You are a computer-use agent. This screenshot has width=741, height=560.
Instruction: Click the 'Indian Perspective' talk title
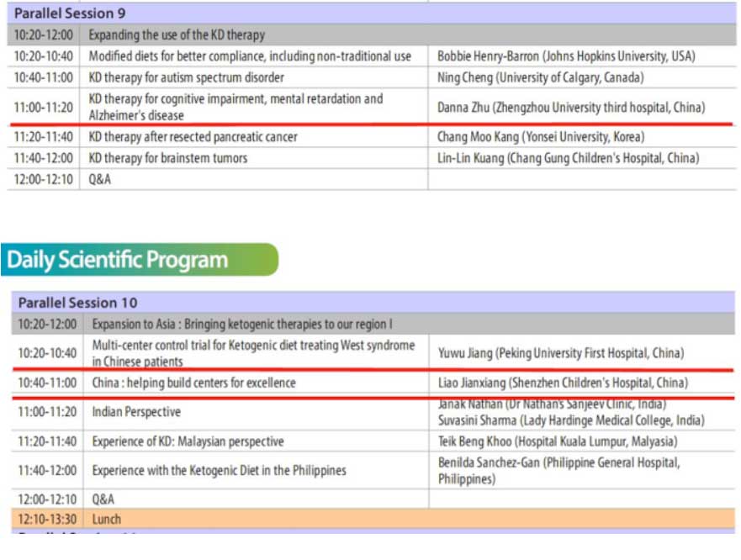pos(136,412)
